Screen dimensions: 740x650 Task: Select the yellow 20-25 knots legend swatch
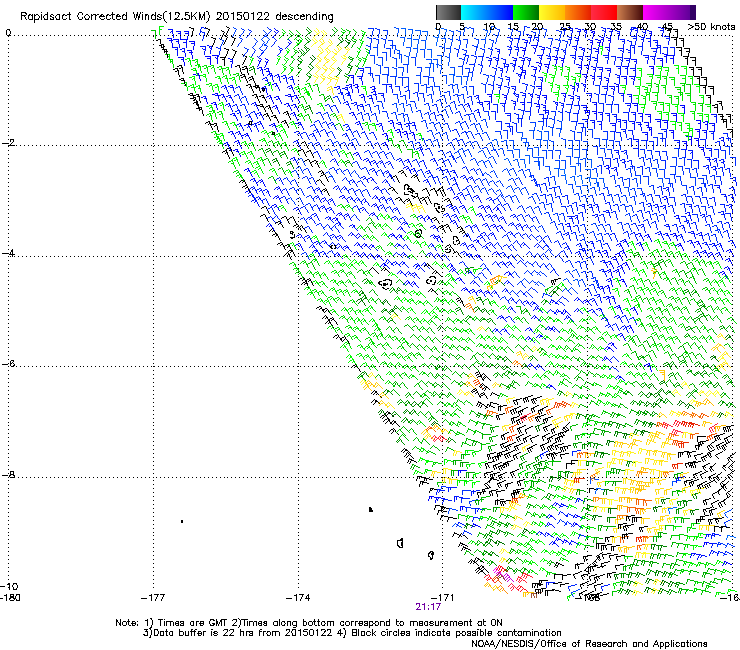coord(552,12)
